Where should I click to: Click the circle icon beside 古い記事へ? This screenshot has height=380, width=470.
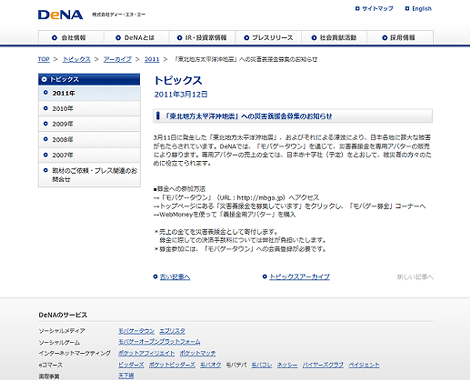click(155, 277)
